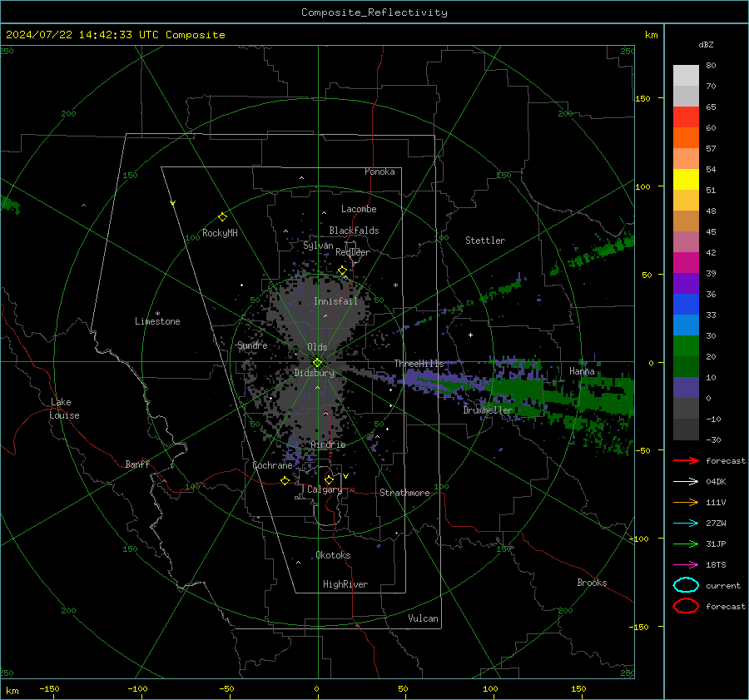Select the red color swatch in dBZ scale

tap(686, 117)
